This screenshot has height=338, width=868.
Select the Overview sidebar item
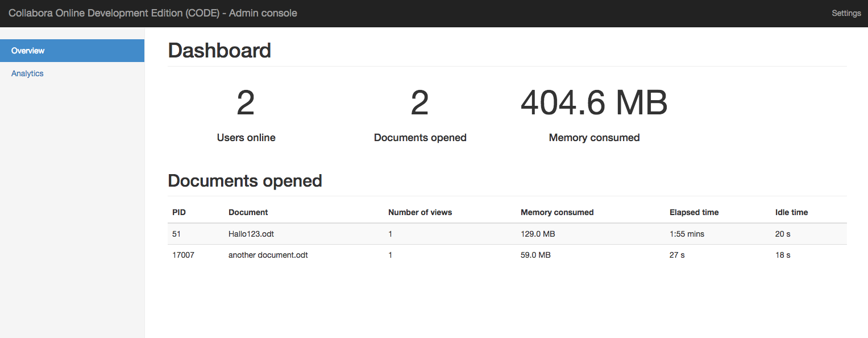72,51
